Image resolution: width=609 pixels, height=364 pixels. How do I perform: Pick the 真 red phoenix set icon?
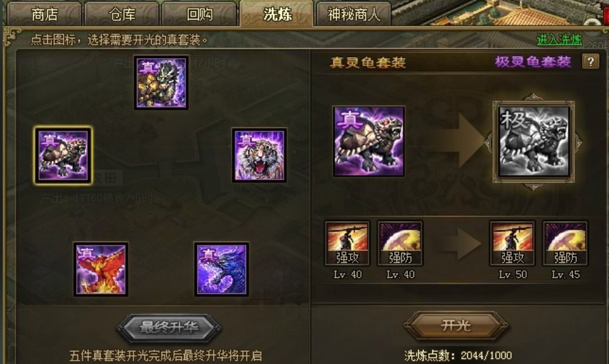click(x=100, y=270)
